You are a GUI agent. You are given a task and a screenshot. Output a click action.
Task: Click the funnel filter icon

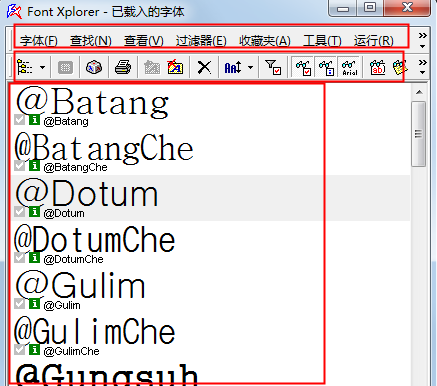273,68
